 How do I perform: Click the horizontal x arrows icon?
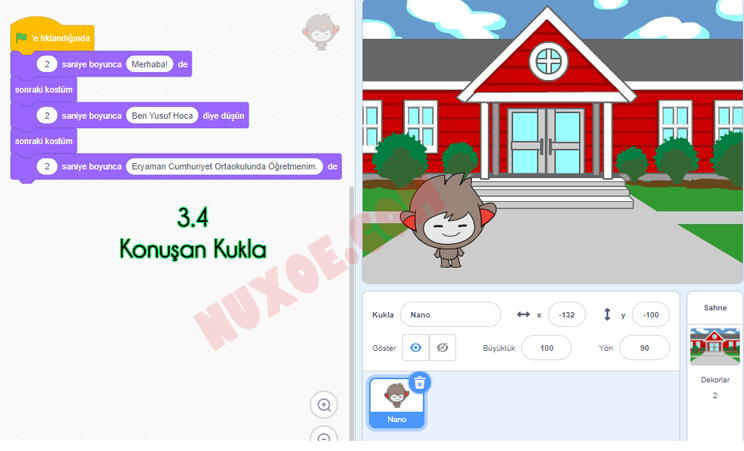pos(523,314)
